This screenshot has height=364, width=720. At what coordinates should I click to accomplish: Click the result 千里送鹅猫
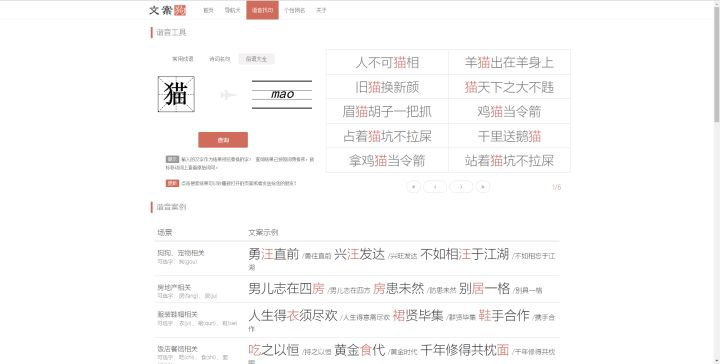point(509,136)
